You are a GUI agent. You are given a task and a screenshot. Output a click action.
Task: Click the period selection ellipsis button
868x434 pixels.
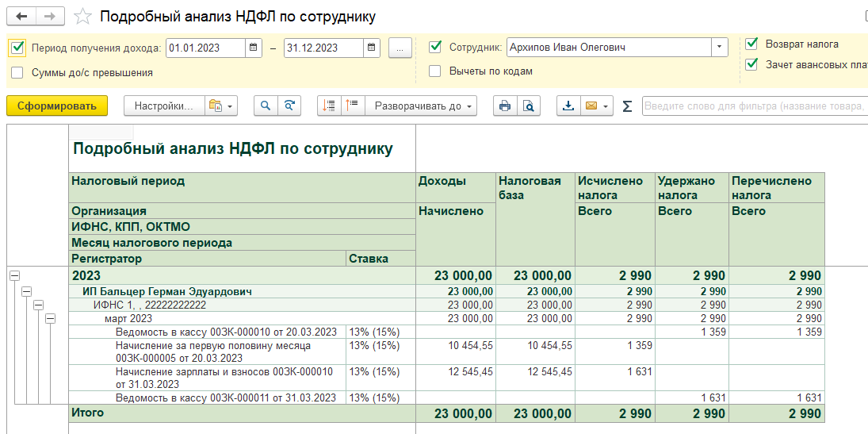pos(400,48)
